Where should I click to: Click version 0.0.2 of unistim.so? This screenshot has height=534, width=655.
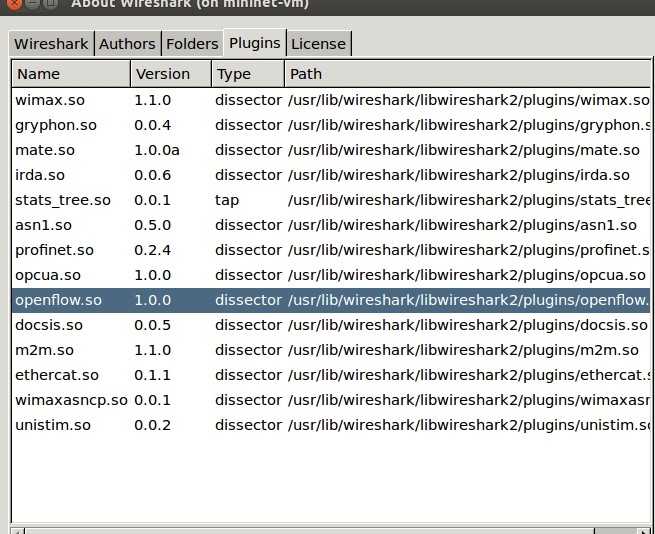(152, 425)
